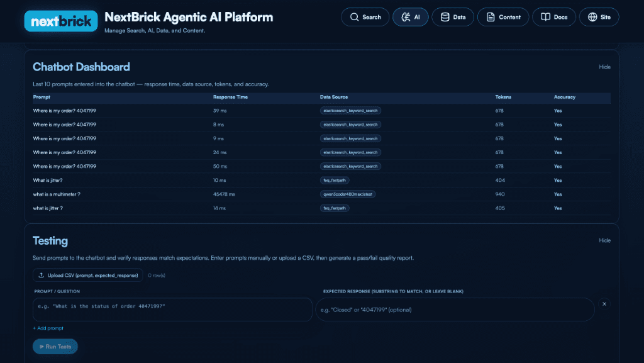Click the Tokens column header
The width and height of the screenshot is (644, 363).
(x=503, y=98)
